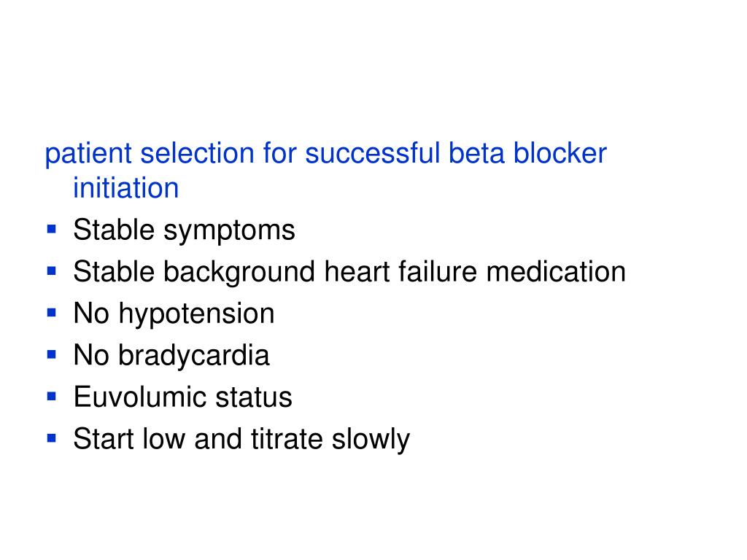Click the words 'beta blocker' in the title
The image size is (747, 560).
[527, 153]
